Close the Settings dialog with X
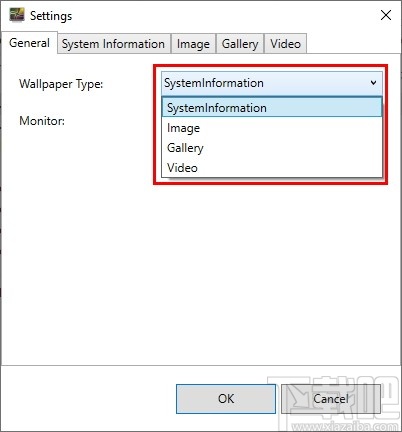This screenshot has width=402, height=432. (x=386, y=15)
